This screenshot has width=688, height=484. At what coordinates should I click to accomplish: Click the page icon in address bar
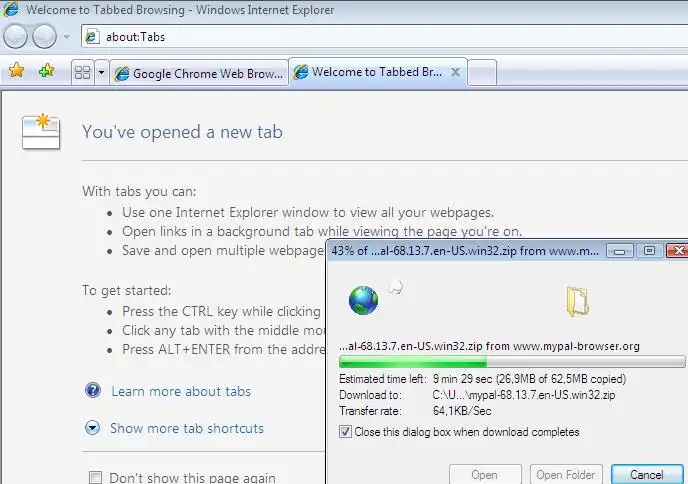(91, 37)
